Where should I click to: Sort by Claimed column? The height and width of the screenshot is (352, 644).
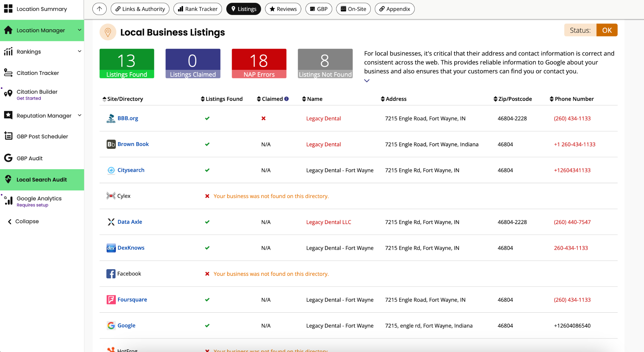coord(270,99)
